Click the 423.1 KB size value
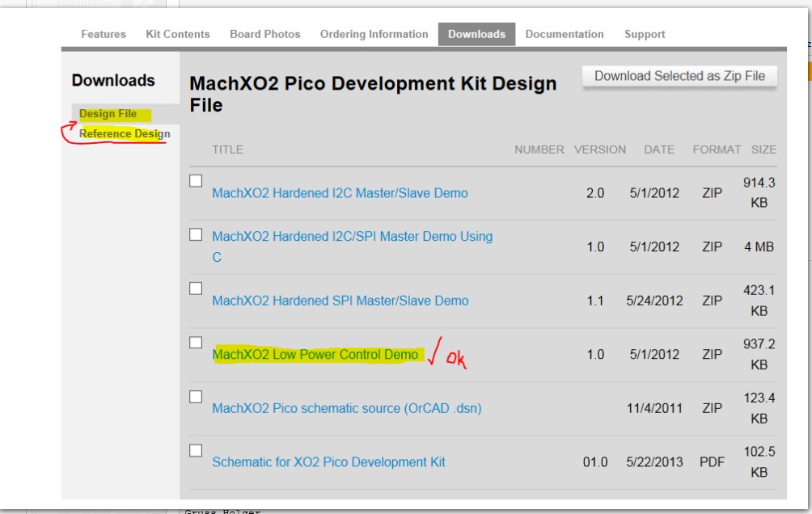The image size is (812, 514). point(759,301)
